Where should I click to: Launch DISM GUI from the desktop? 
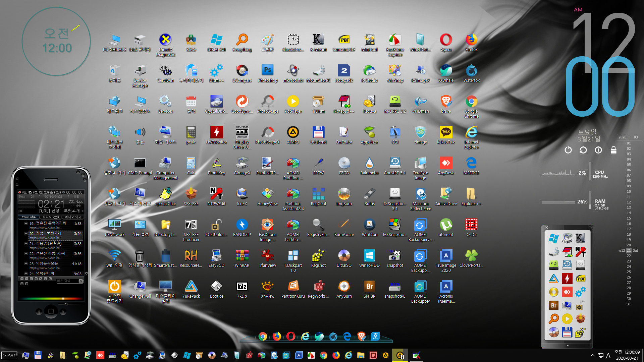[216, 43]
